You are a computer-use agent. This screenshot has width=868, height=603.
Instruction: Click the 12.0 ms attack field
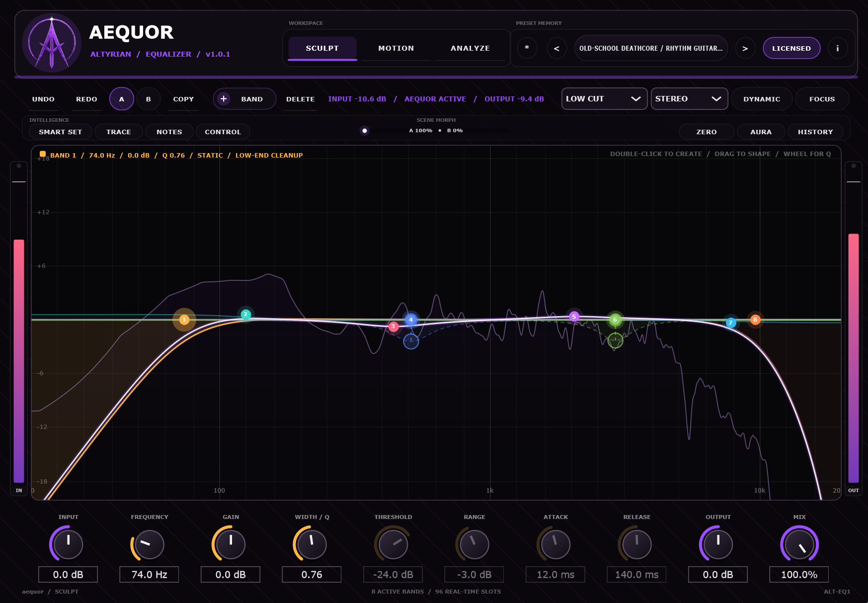pos(555,575)
